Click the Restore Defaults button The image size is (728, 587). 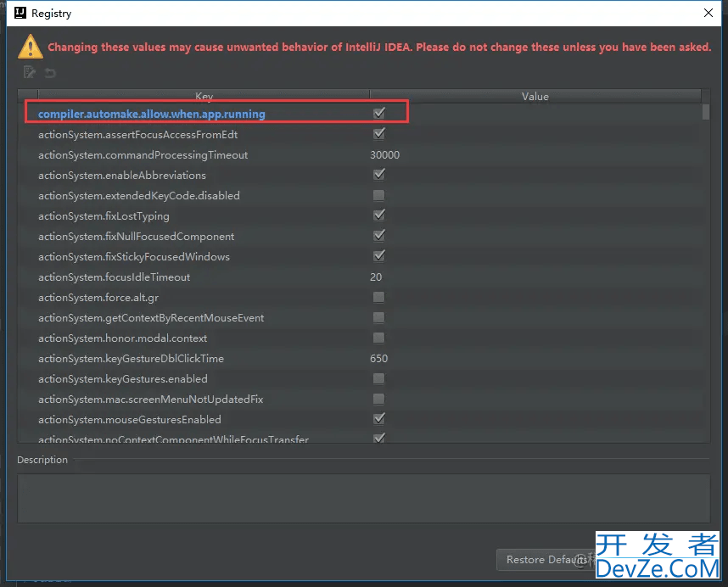click(x=546, y=560)
